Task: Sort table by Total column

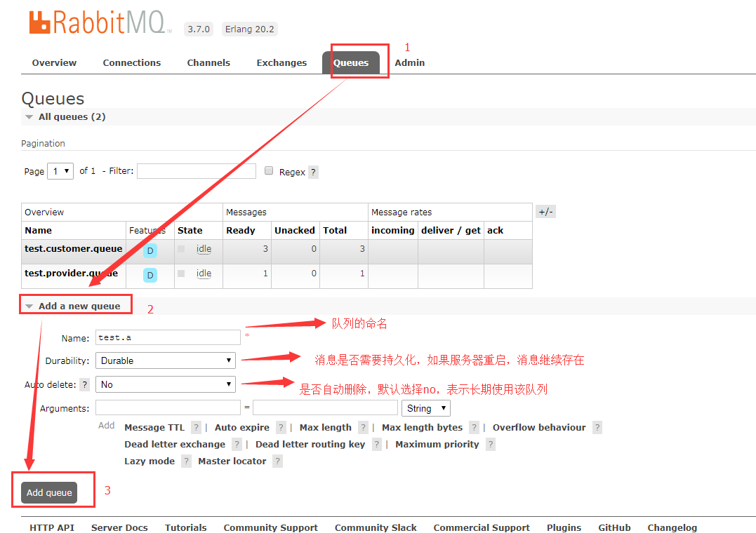Action: tap(335, 230)
